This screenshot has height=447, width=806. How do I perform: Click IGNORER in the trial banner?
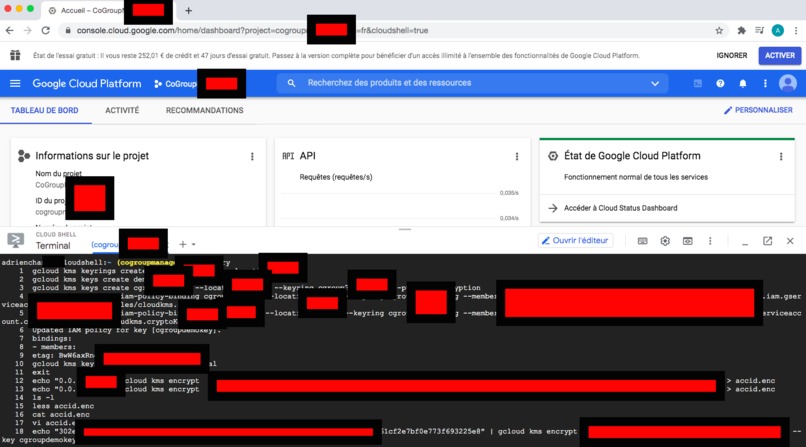[x=732, y=55]
